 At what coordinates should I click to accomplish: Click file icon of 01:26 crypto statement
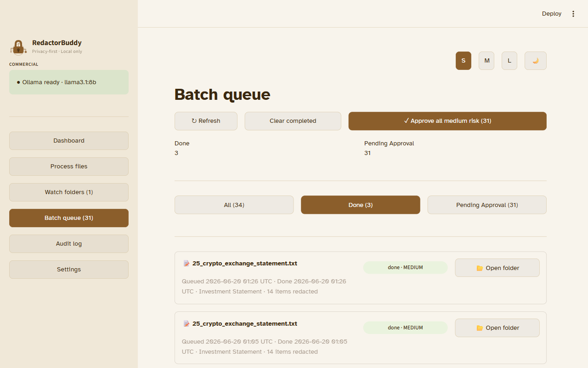(187, 264)
